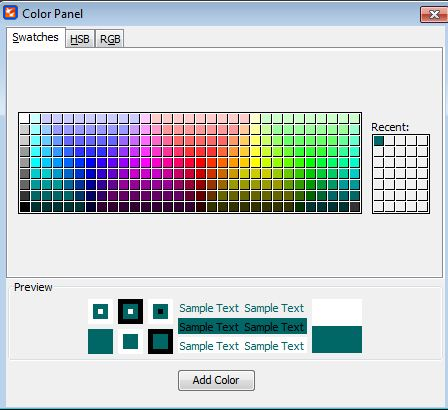Pick the black swatch at palette's bottom-left corner
Screen dimensions: 448x410
(x=24, y=207)
